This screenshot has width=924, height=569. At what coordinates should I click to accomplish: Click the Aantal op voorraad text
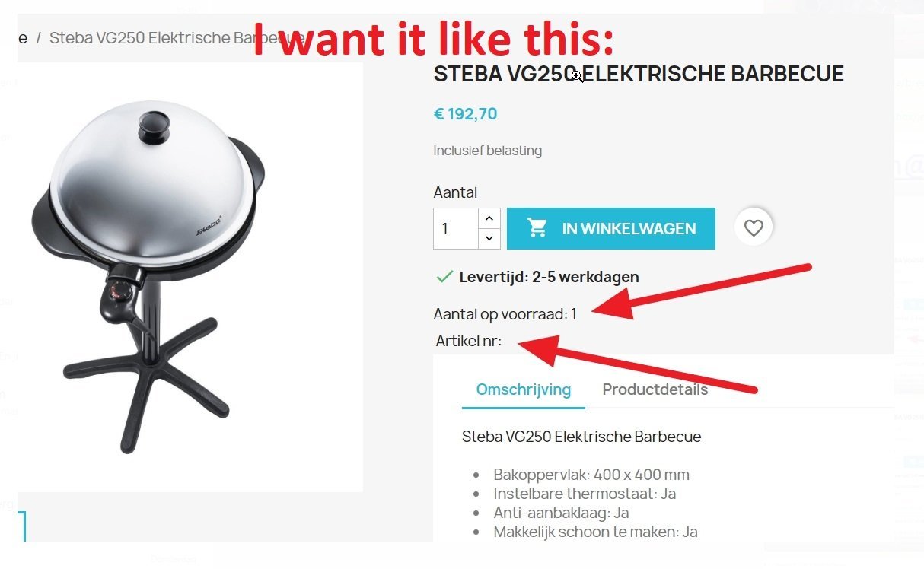coord(505,313)
